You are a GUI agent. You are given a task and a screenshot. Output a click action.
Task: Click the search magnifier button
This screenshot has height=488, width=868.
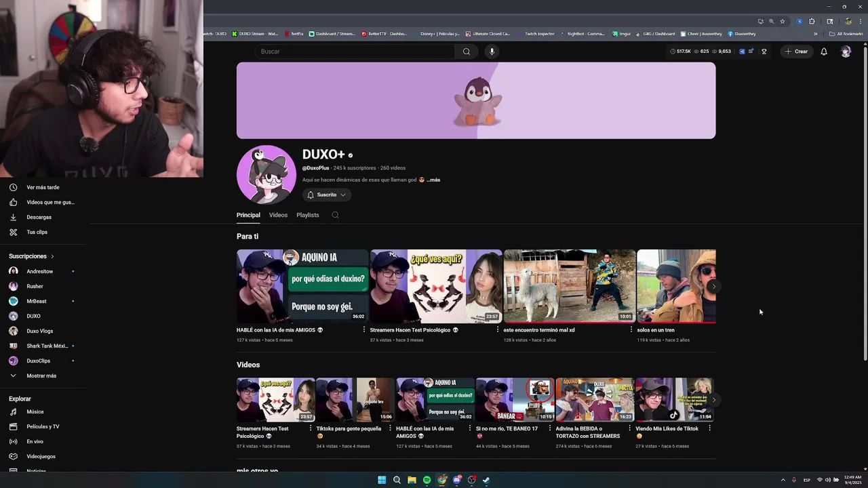tap(466, 52)
